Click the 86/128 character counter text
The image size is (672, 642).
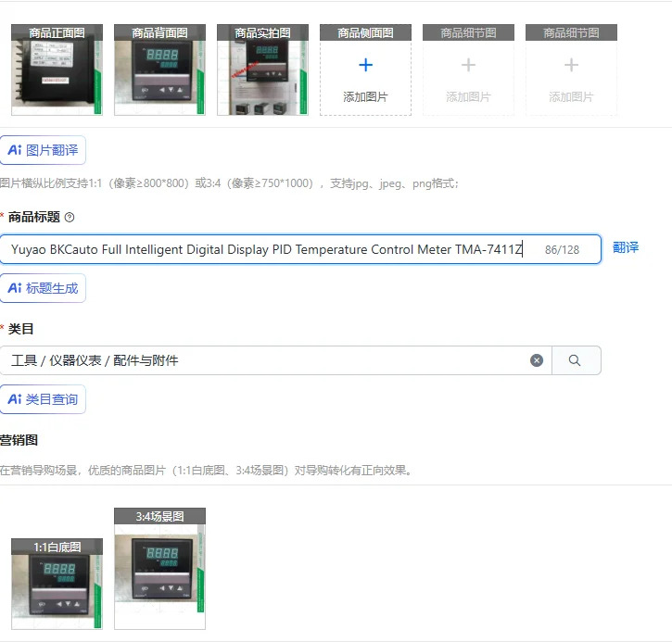click(x=562, y=250)
